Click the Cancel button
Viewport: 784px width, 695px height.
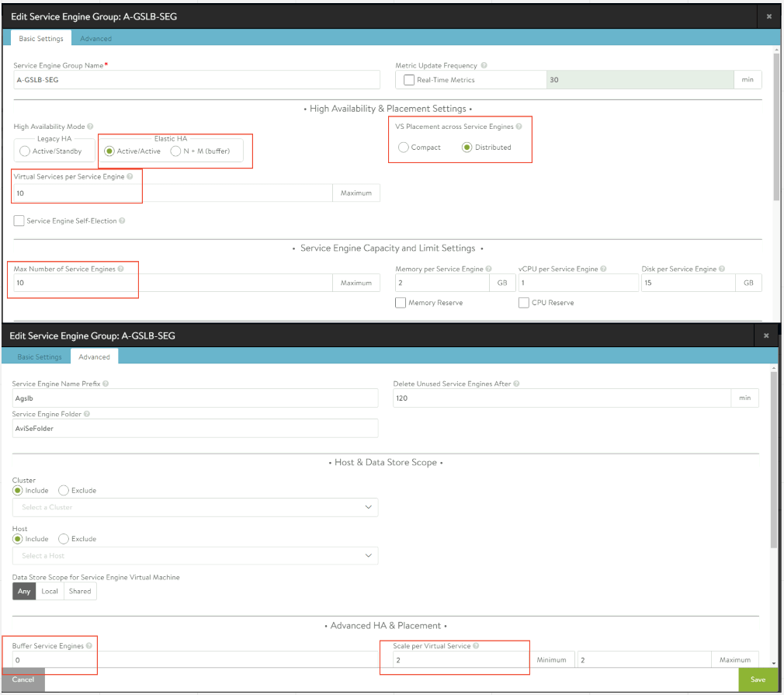23,679
